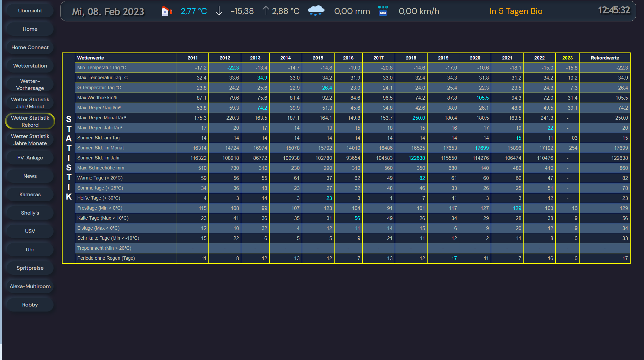Image resolution: width=644 pixels, height=360 pixels.
Task: Click the down arrow minimum temperature icon
Action: pyautogui.click(x=219, y=11)
